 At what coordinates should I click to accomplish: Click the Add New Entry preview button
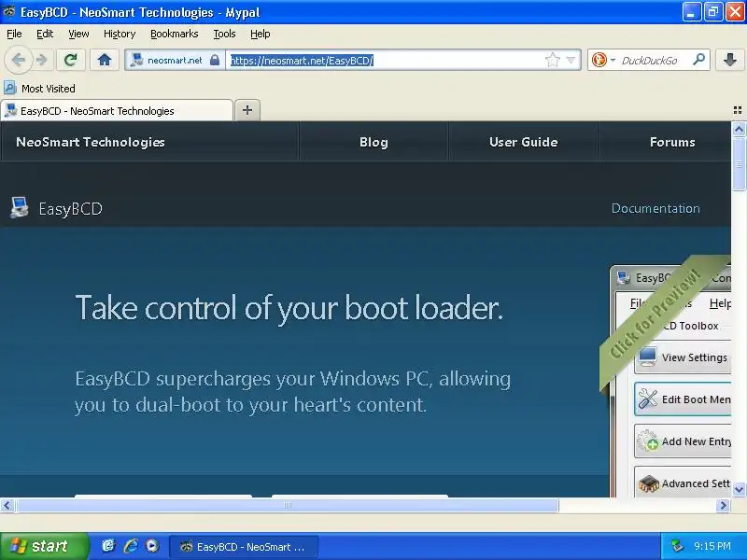click(683, 441)
